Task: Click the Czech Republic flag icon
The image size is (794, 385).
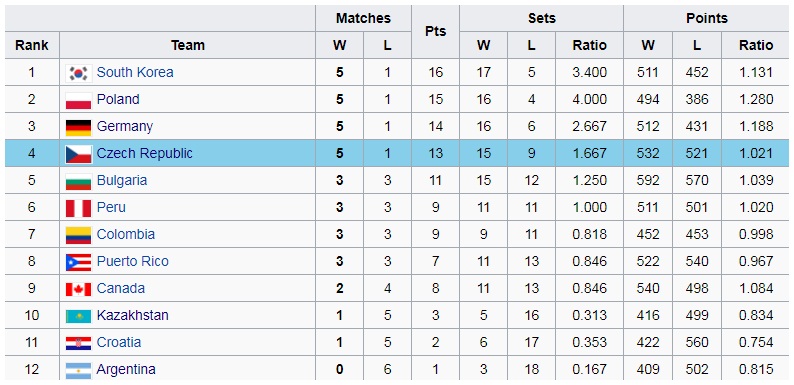Action: pyautogui.click(x=78, y=154)
